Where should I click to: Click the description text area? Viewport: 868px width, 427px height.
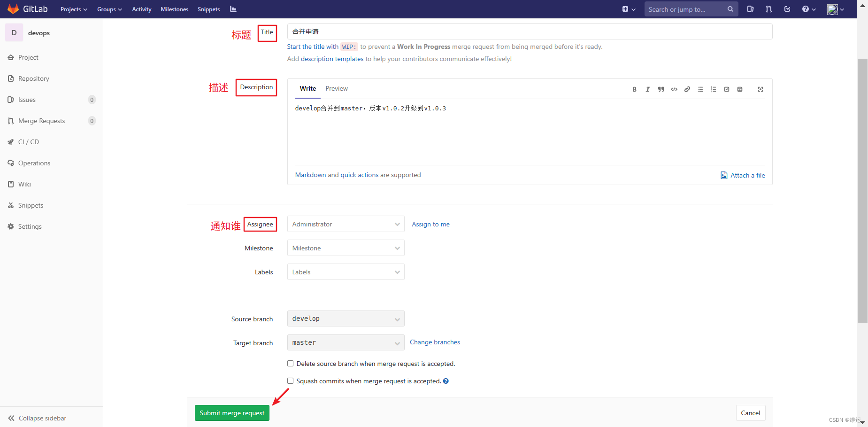coord(530,132)
